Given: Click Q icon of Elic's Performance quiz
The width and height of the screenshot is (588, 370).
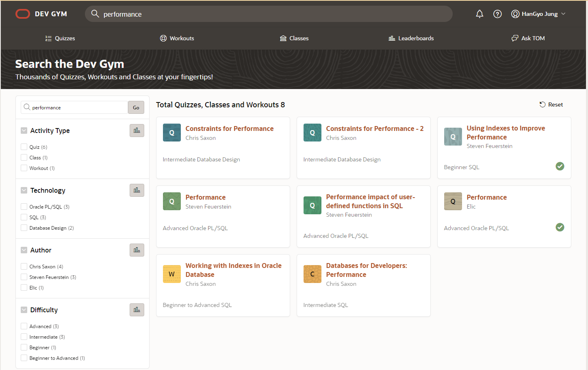Looking at the screenshot, I should tap(453, 201).
